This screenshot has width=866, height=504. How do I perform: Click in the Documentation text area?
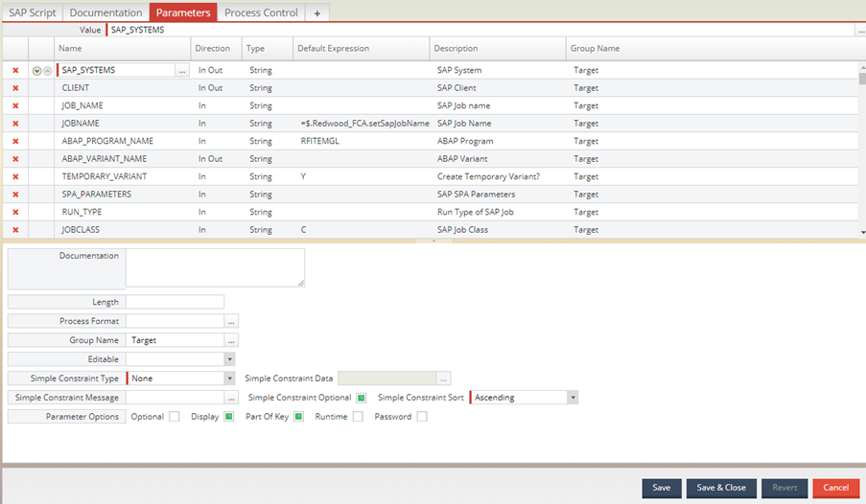(x=216, y=267)
